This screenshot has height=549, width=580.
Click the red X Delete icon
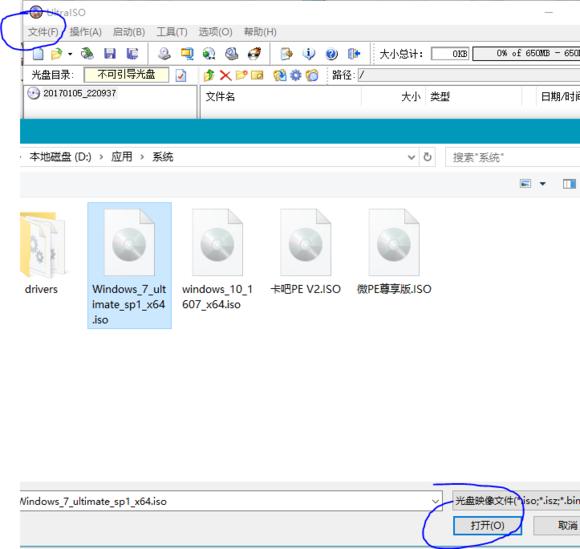(x=225, y=75)
